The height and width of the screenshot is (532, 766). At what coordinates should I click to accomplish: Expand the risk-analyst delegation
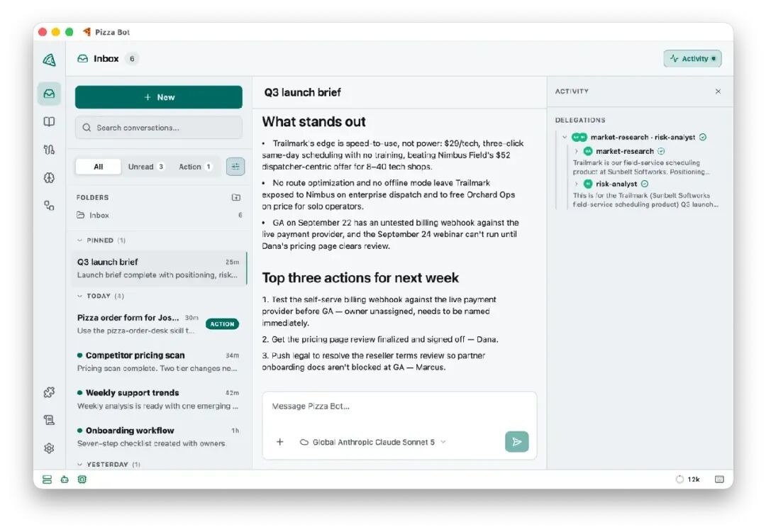(x=577, y=184)
